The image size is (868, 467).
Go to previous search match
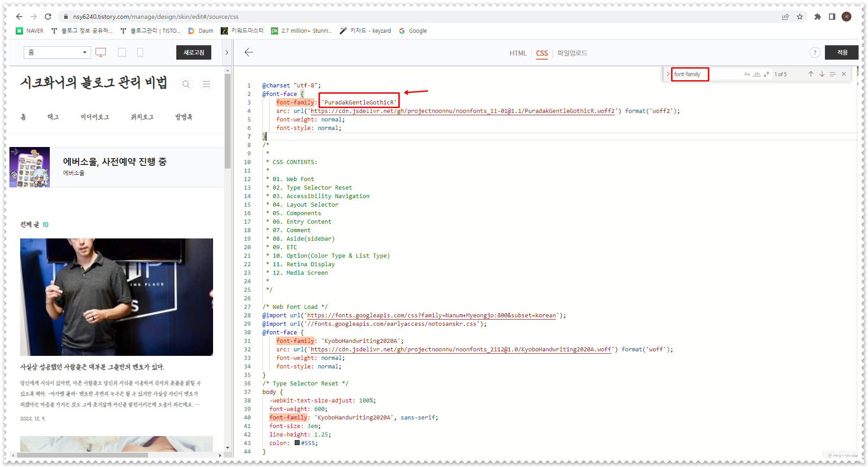pyautogui.click(x=811, y=74)
